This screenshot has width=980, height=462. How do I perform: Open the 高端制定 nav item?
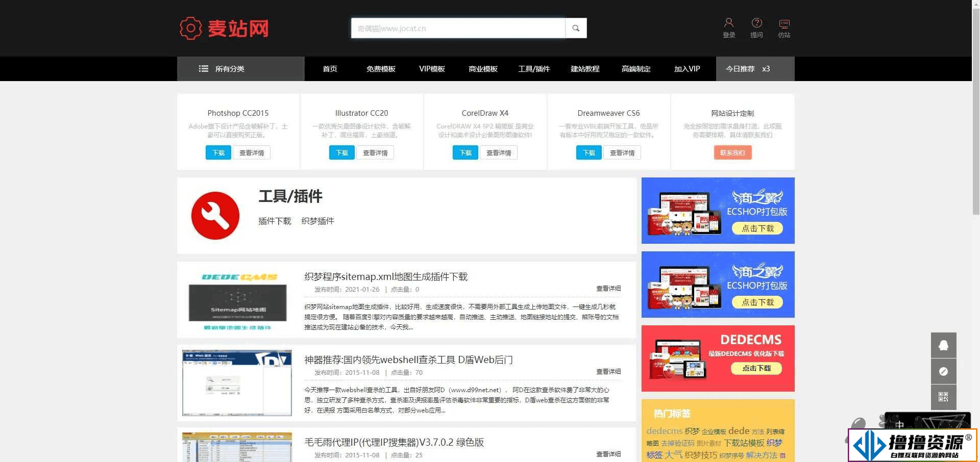(x=636, y=69)
